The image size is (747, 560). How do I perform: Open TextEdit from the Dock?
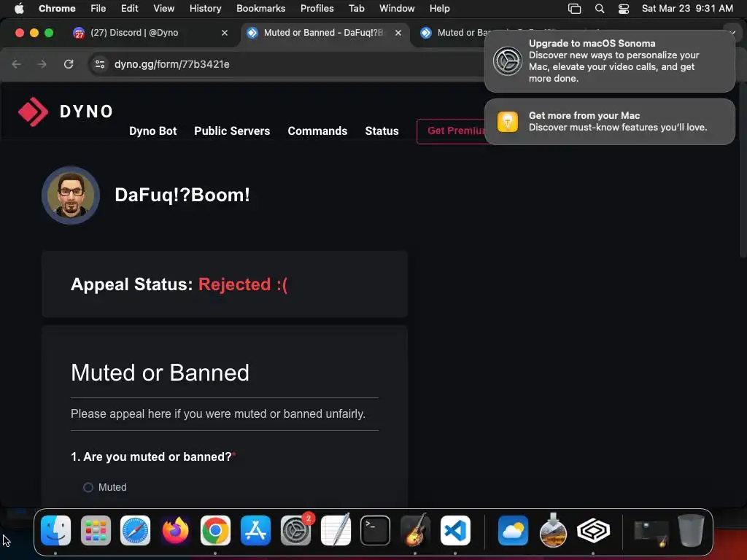pyautogui.click(x=336, y=531)
